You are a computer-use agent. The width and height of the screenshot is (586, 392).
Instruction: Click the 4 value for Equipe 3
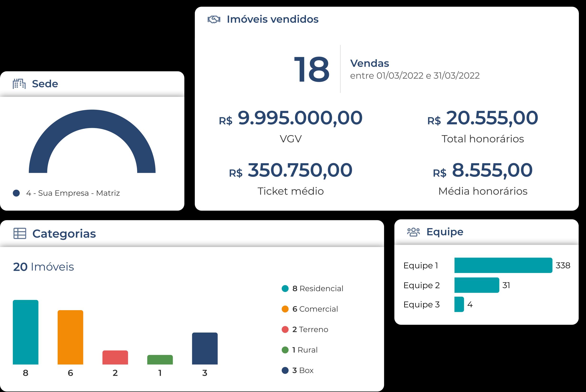pos(470,304)
